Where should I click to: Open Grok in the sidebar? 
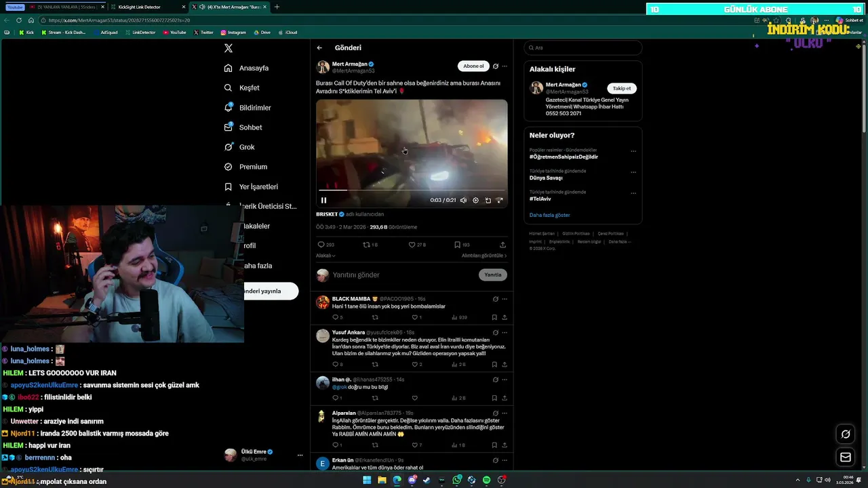239,147
